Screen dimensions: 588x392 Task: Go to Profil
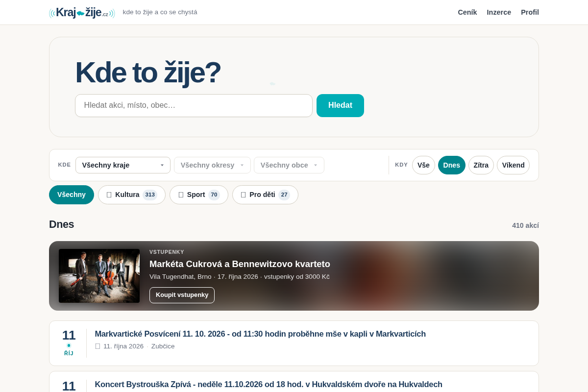point(530,12)
